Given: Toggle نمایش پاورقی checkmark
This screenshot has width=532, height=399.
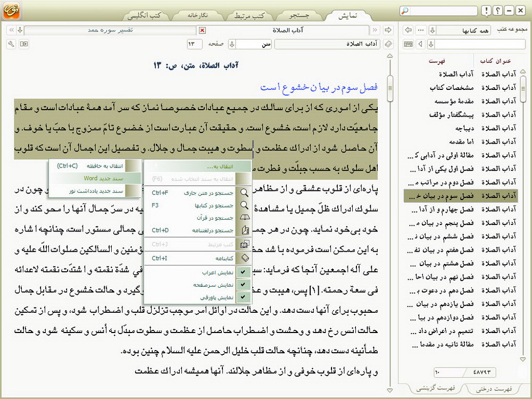Looking at the screenshot, I should 243,297.
